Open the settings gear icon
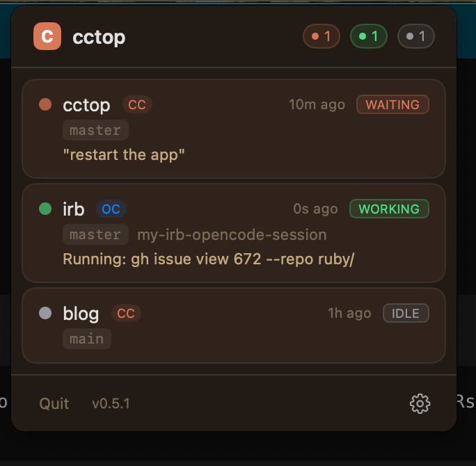 point(420,403)
